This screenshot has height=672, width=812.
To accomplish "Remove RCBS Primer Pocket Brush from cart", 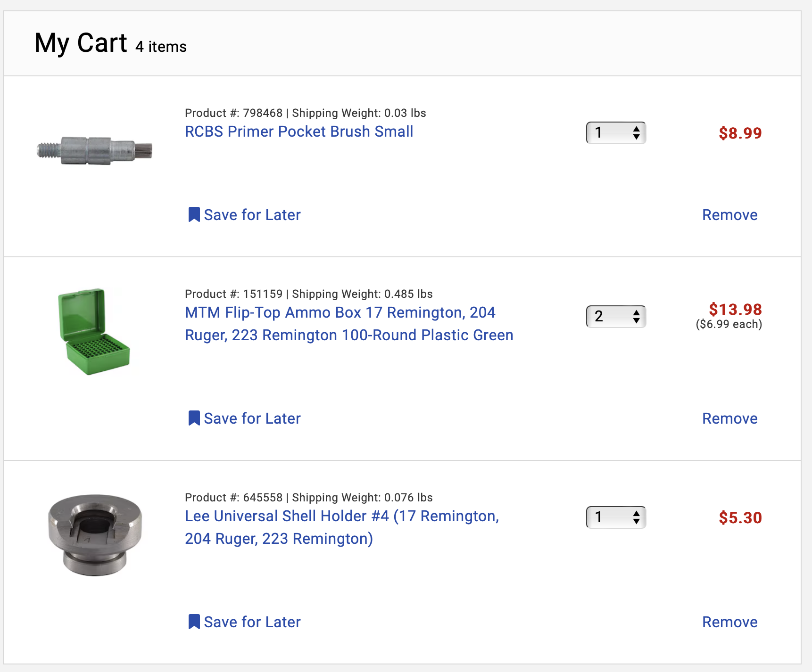I will click(729, 215).
